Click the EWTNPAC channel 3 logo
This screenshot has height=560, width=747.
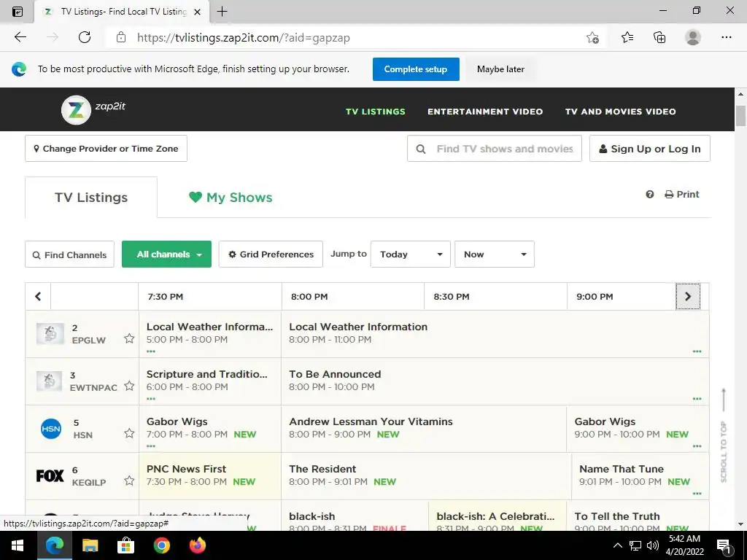coord(50,381)
